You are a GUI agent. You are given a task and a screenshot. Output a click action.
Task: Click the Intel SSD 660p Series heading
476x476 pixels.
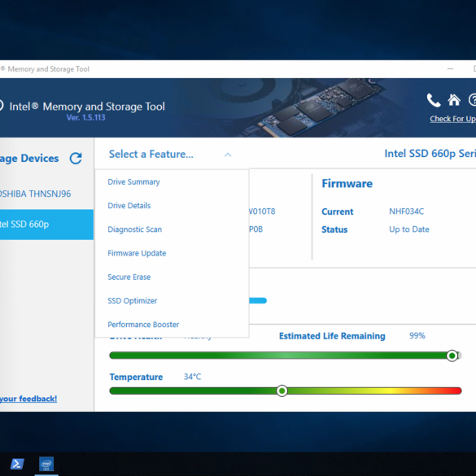coord(430,154)
